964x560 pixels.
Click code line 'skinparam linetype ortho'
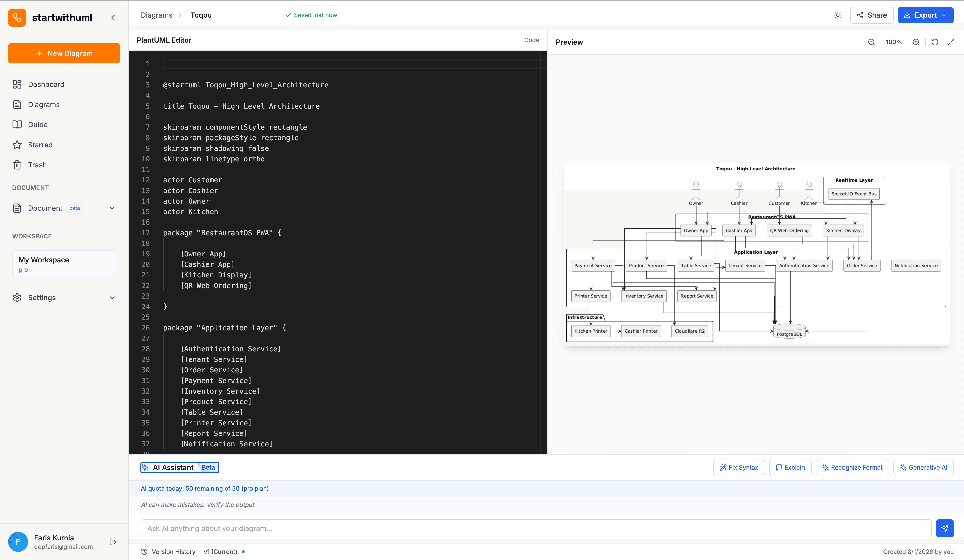pyautogui.click(x=214, y=159)
